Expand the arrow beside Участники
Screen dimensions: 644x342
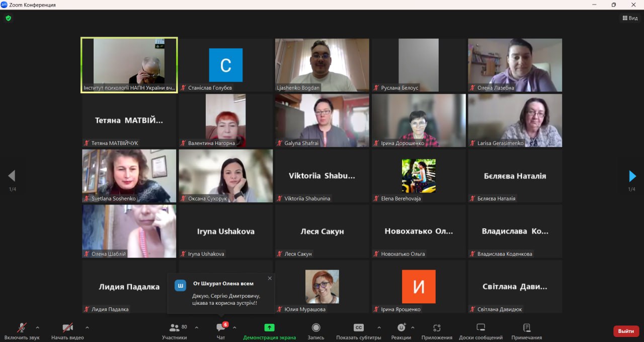point(196,327)
